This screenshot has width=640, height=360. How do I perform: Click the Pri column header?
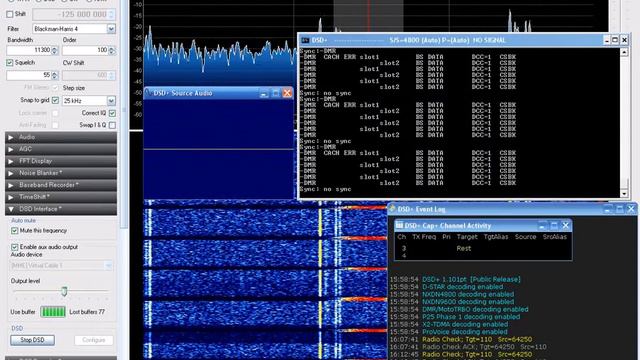click(x=446, y=237)
